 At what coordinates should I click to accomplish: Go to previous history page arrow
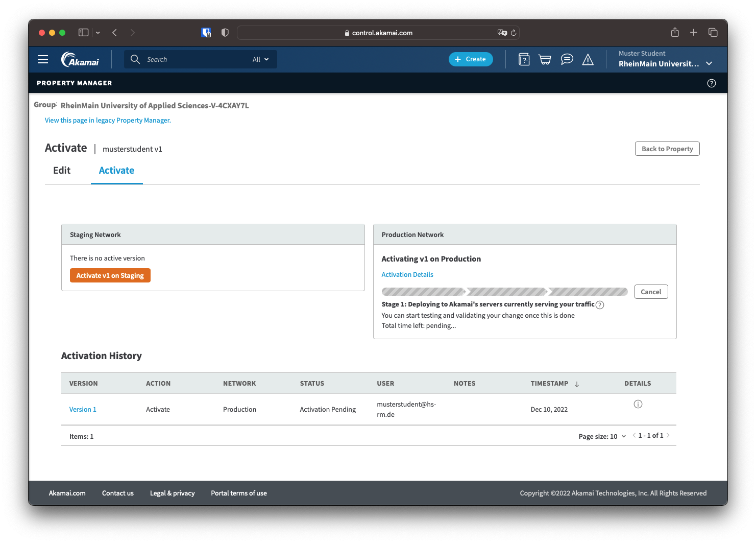634,436
